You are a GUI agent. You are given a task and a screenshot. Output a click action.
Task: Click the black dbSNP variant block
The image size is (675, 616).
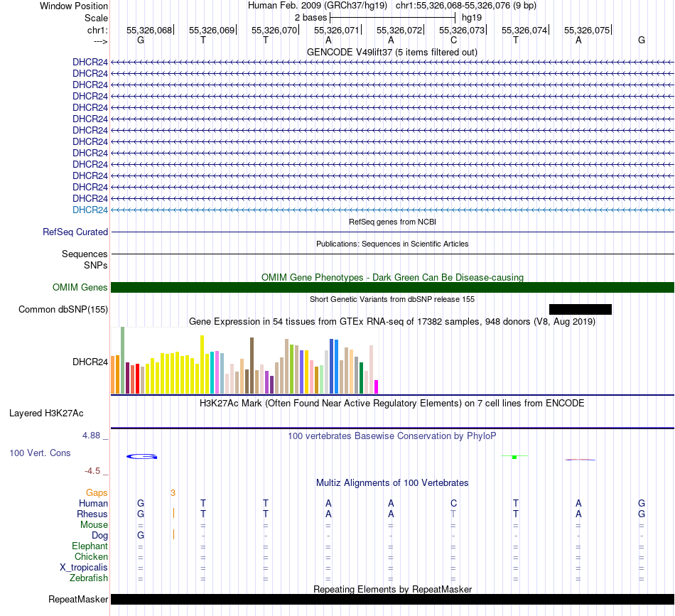click(x=580, y=309)
